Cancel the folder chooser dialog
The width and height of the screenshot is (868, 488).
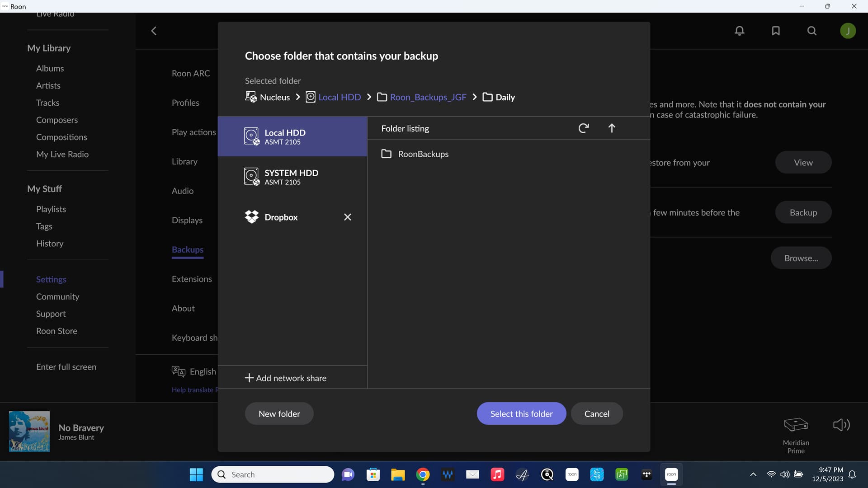[597, 413]
